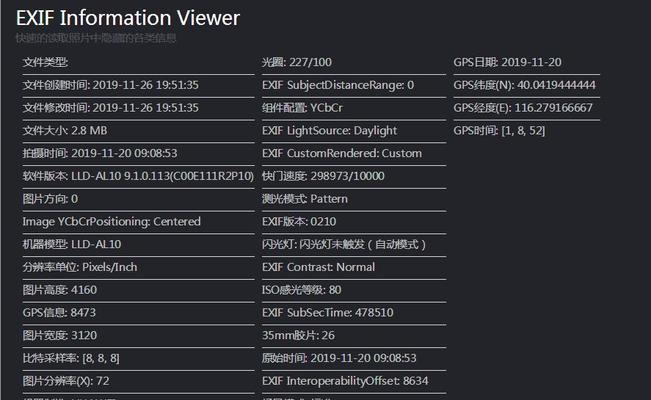Click the 机器模型 LLD-AL10 row
651x400 pixels.
tap(71, 244)
